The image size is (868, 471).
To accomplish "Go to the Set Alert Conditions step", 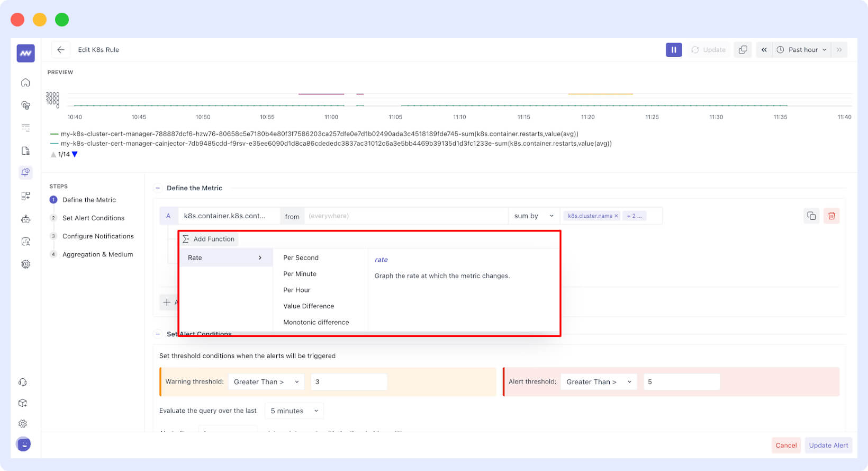I will [x=93, y=218].
